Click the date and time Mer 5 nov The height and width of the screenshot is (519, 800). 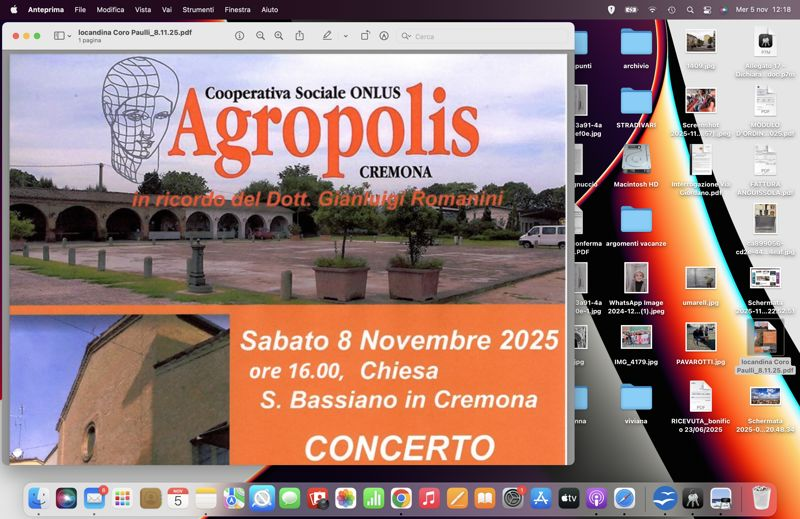[x=752, y=9]
